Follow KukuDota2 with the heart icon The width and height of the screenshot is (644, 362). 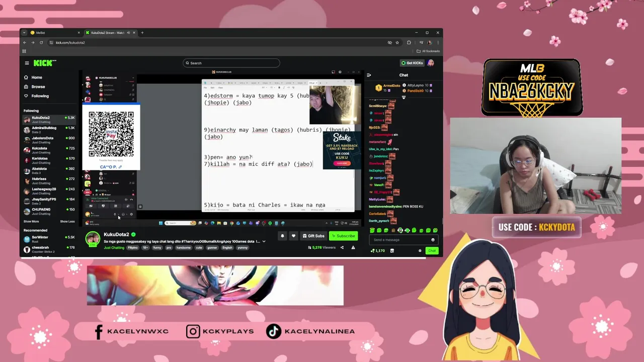293,236
